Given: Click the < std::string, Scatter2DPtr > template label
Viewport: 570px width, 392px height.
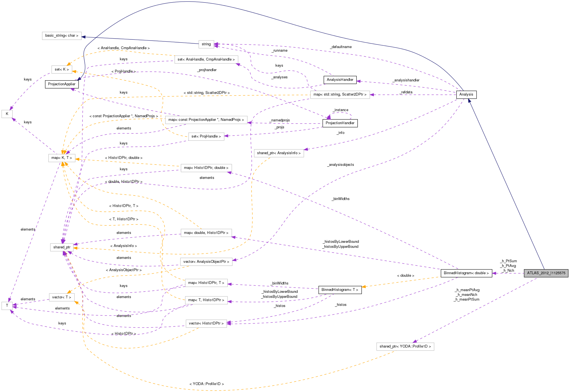Looking at the screenshot, I should click(207, 93).
